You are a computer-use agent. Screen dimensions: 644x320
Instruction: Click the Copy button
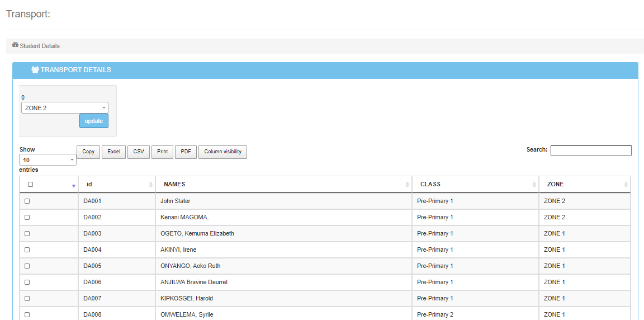tap(88, 152)
